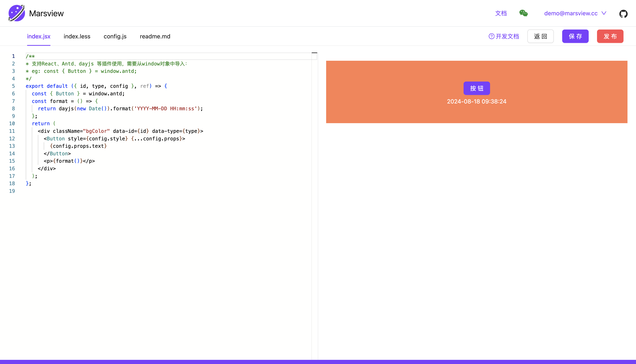Click the Marsview planet logo icon
Image resolution: width=636 pixels, height=364 pixels.
[x=16, y=13]
